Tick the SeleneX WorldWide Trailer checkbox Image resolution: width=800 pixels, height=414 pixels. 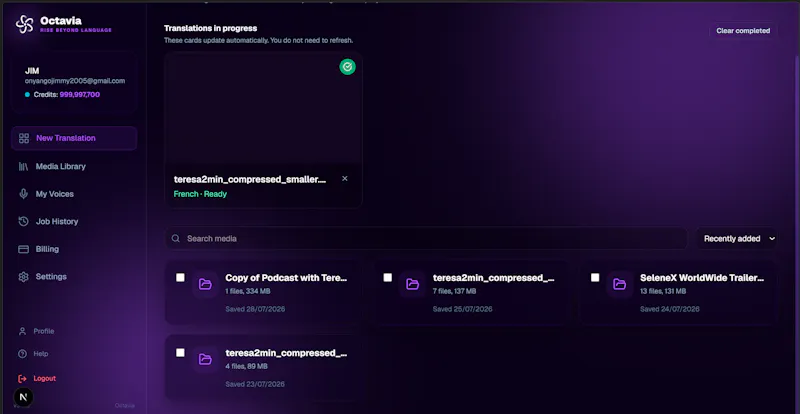click(595, 277)
